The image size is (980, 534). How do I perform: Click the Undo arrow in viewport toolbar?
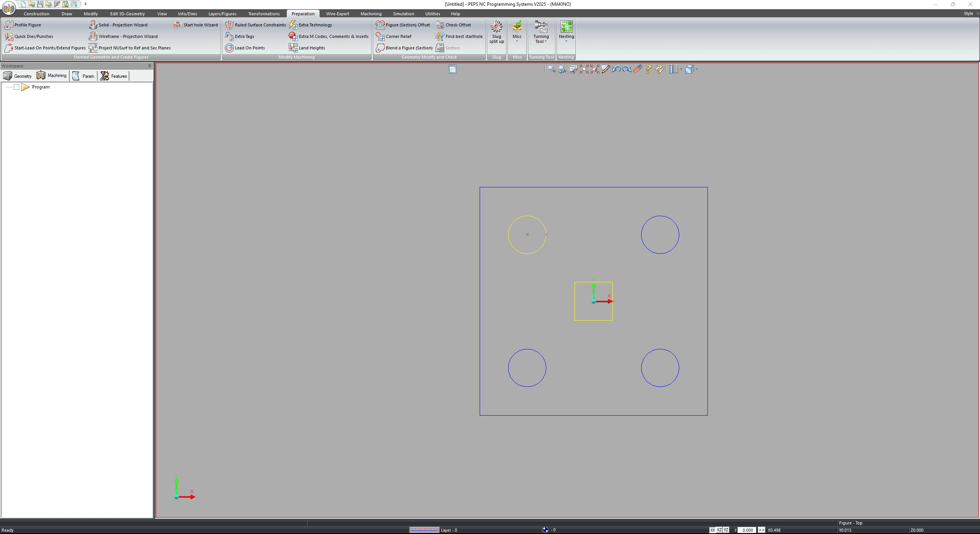click(x=616, y=69)
